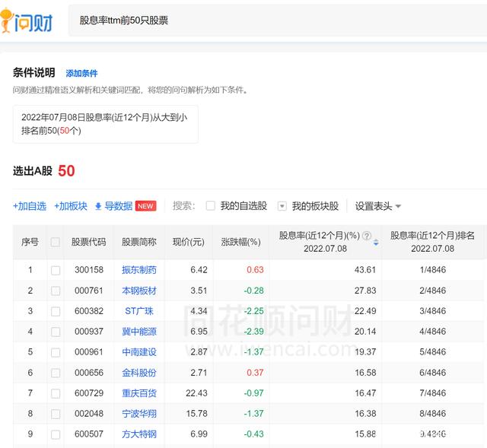Click stock code 000761
The height and width of the screenshot is (448, 487).
[89, 291]
